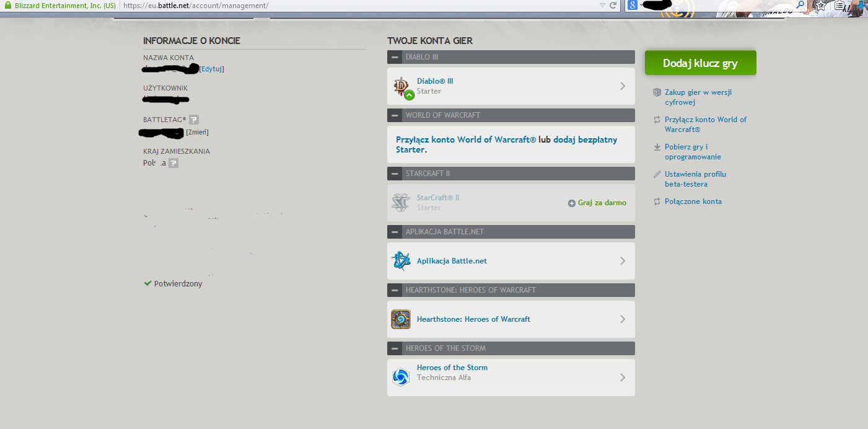The height and width of the screenshot is (429, 868).
Task: Open Battle.net app details via chevron
Action: [x=623, y=261]
